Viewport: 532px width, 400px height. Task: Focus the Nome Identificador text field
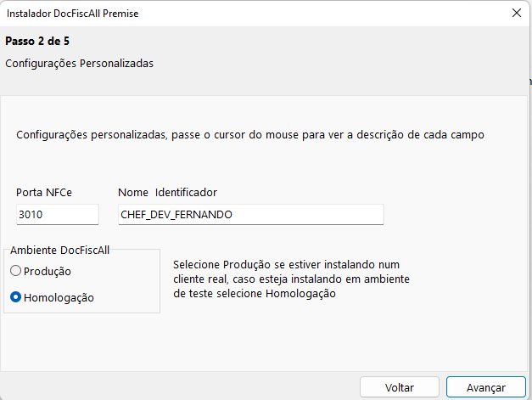251,215
